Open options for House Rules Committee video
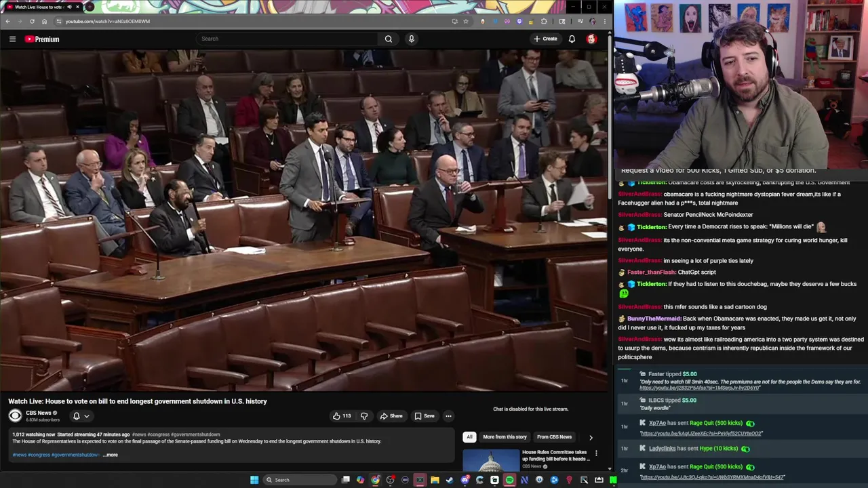Image resolution: width=868 pixels, height=488 pixels. tap(596, 453)
